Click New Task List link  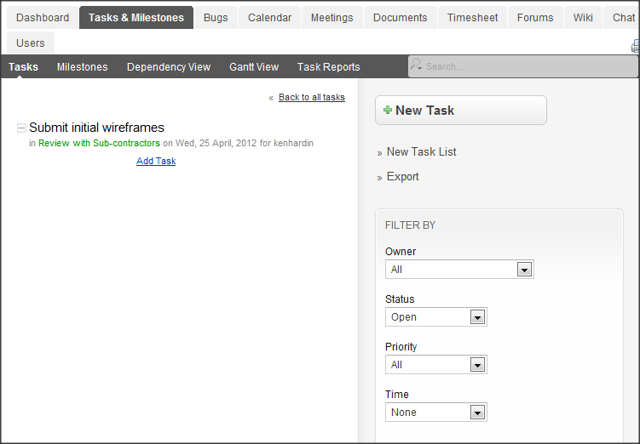click(421, 152)
